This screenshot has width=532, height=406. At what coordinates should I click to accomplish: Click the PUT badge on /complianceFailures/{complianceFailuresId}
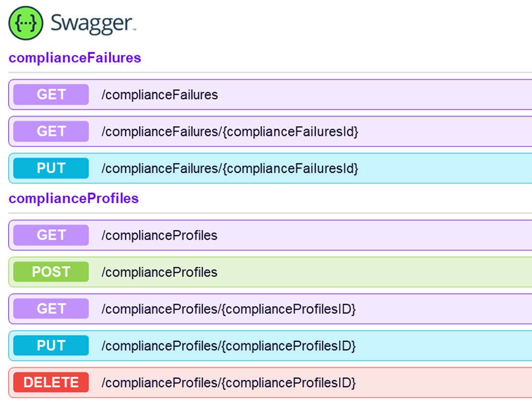50,168
